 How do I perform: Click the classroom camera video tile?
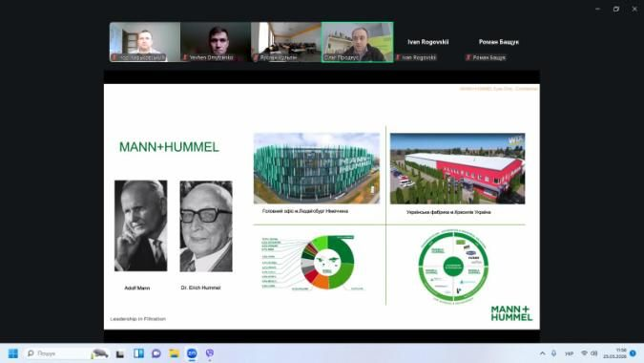coord(286,42)
